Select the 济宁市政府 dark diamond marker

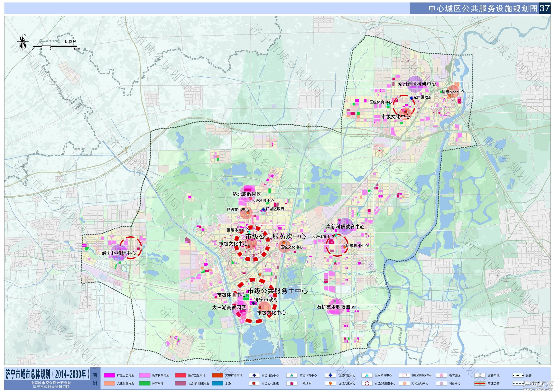pyautogui.click(x=253, y=303)
